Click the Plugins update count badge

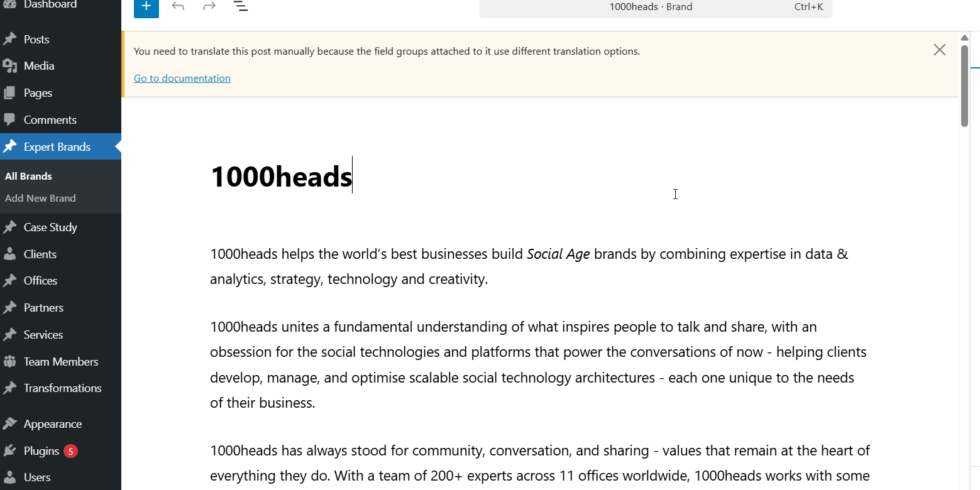[x=70, y=451]
